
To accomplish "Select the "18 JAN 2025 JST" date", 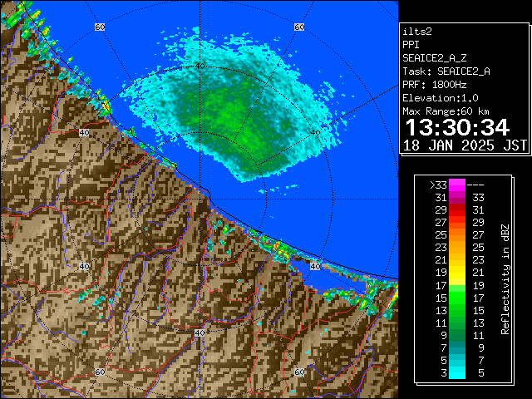I will [465, 145].
